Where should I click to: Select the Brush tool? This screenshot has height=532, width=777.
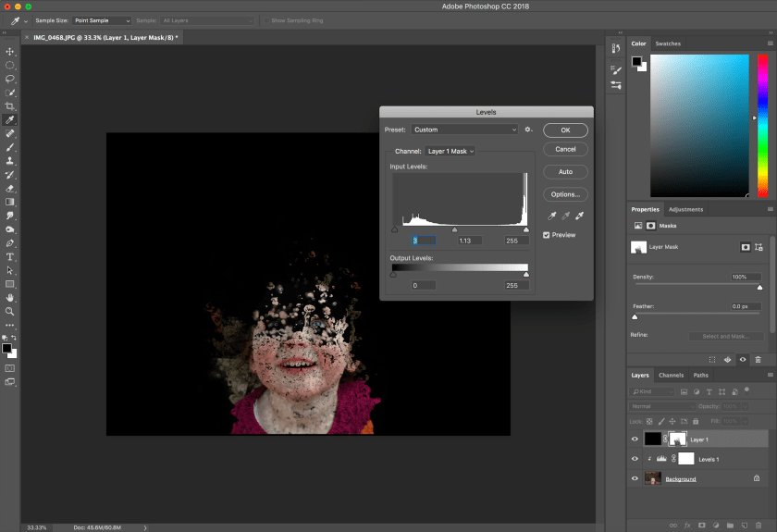[x=9, y=147]
